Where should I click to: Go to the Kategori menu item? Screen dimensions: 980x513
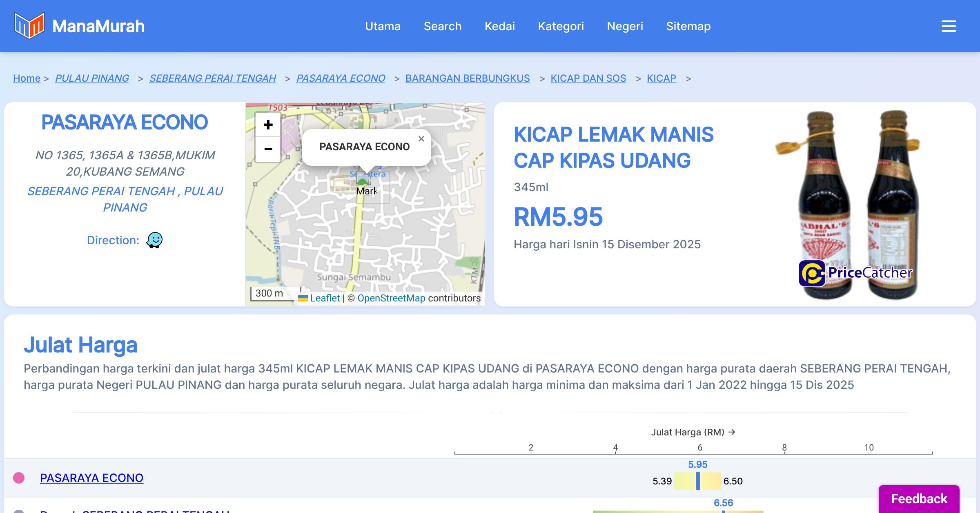[x=561, y=26]
